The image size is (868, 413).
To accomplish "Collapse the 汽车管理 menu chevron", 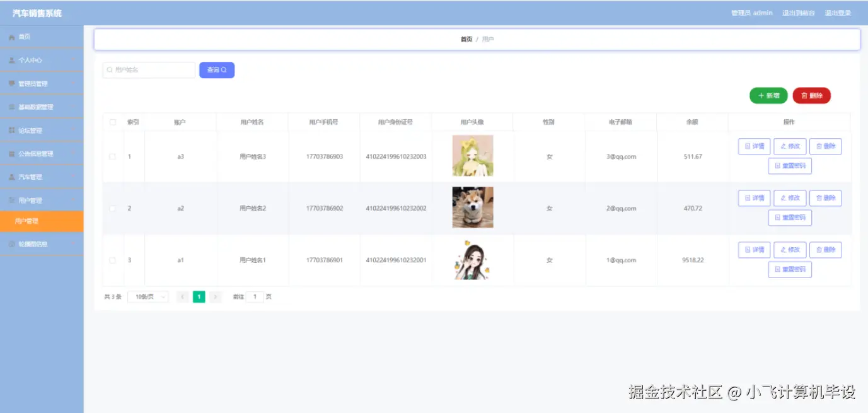I will click(x=74, y=177).
